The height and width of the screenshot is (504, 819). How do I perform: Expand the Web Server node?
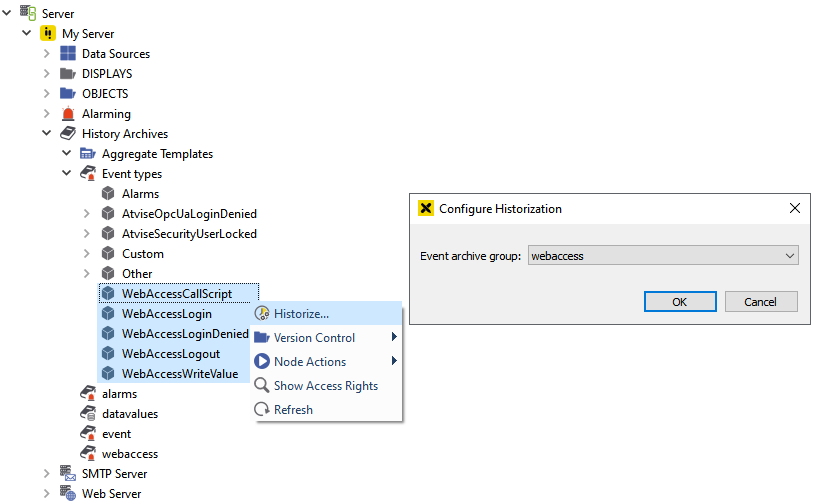coord(46,493)
